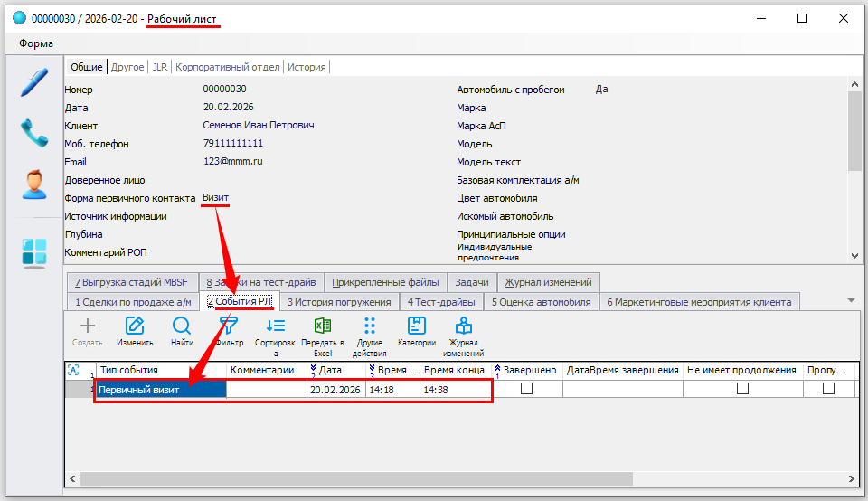Open the Форма menu
This screenshot has width=868, height=501.
[36, 43]
